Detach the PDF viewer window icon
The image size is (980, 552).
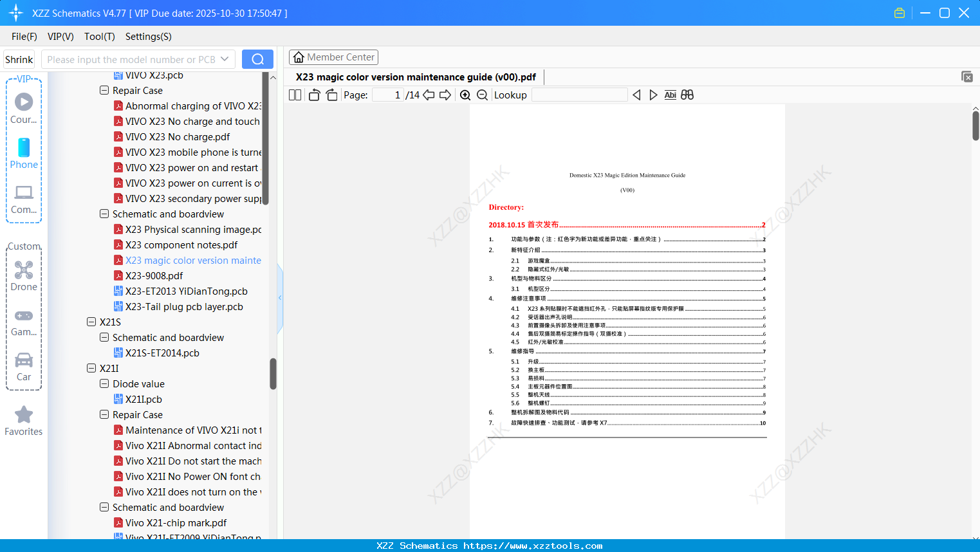(x=967, y=77)
